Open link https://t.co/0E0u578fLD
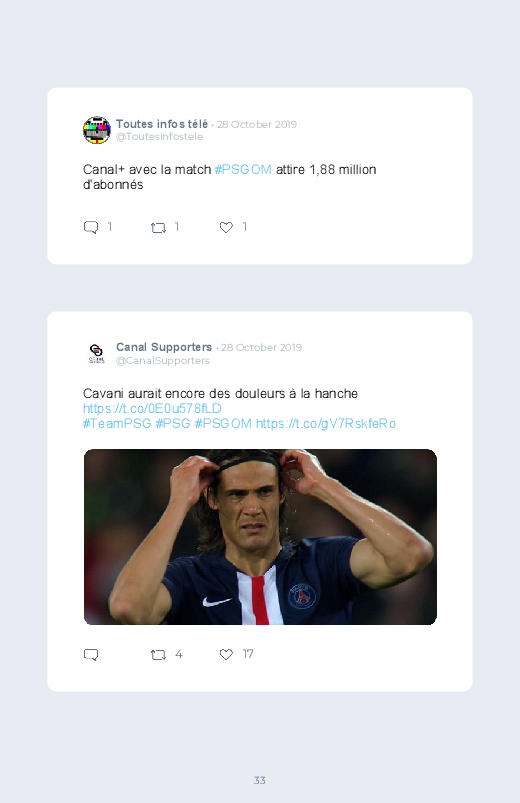This screenshot has width=520, height=803. (152, 408)
